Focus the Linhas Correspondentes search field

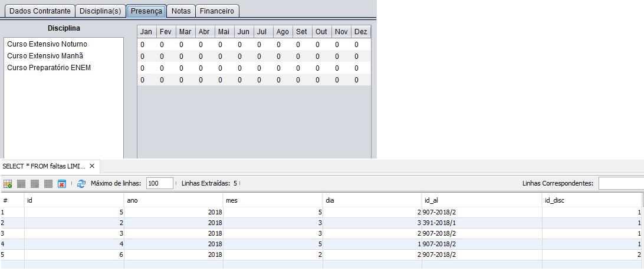point(620,183)
